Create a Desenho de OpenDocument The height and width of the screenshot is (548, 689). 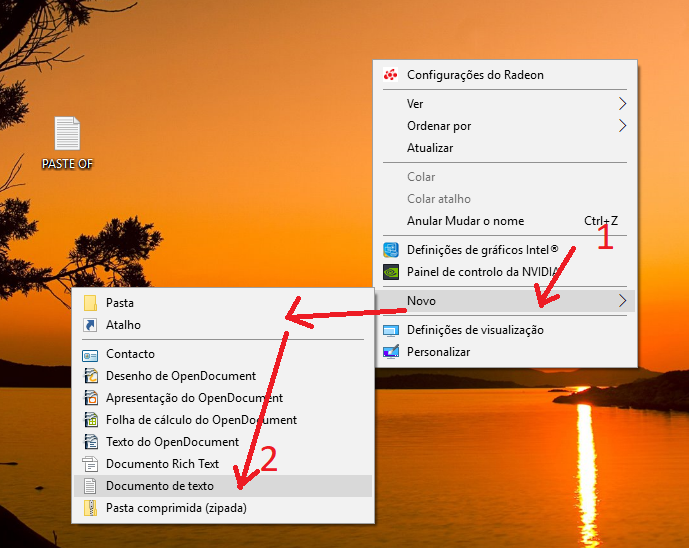(x=223, y=376)
